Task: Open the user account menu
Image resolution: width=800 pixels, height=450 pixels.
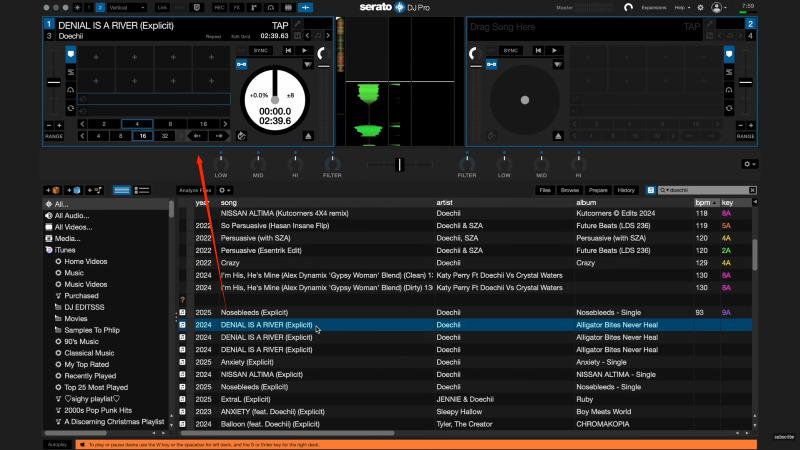Action: click(x=718, y=8)
